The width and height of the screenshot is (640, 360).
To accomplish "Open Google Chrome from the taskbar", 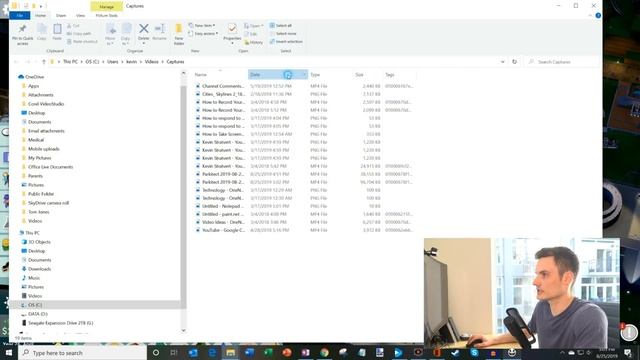I will (x=324, y=352).
